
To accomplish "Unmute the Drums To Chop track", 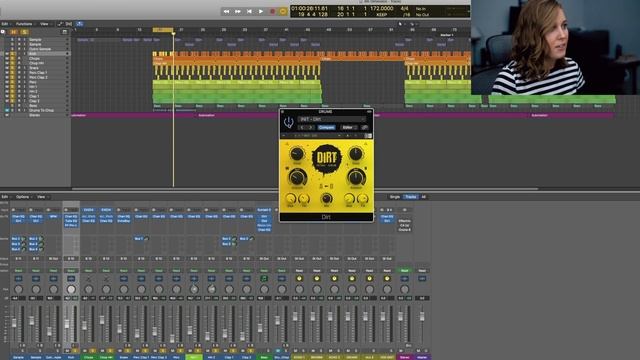I will [7, 110].
